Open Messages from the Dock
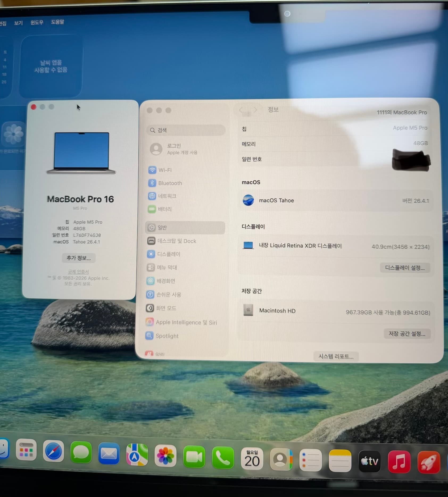 click(81, 452)
